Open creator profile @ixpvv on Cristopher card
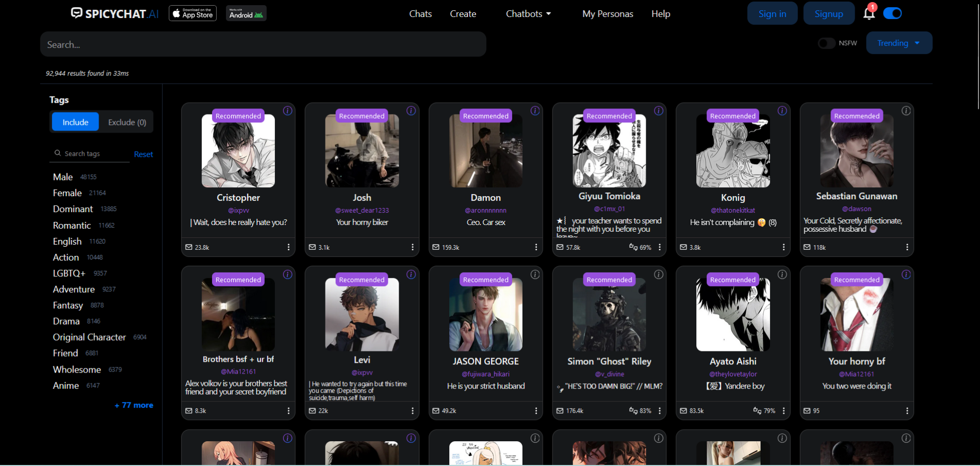980x466 pixels. [x=238, y=210]
